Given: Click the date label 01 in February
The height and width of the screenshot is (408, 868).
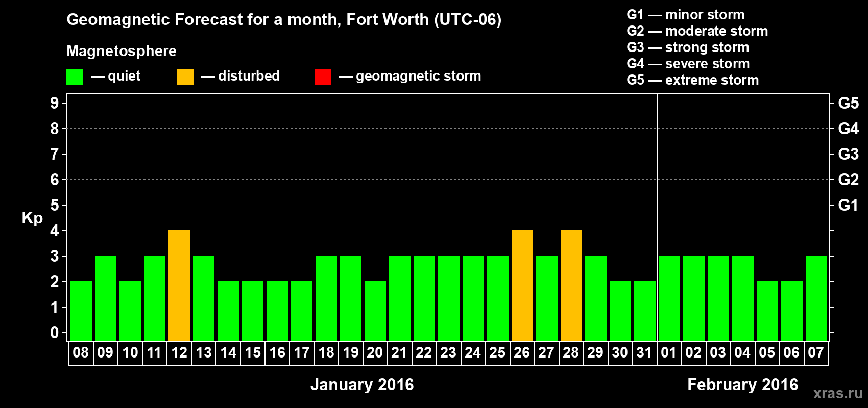Looking at the screenshot, I should click(669, 353).
